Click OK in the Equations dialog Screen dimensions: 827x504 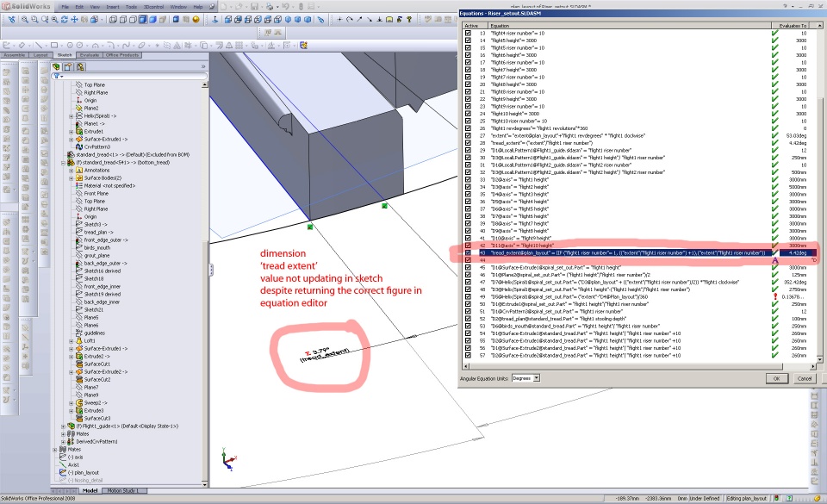pos(776,378)
